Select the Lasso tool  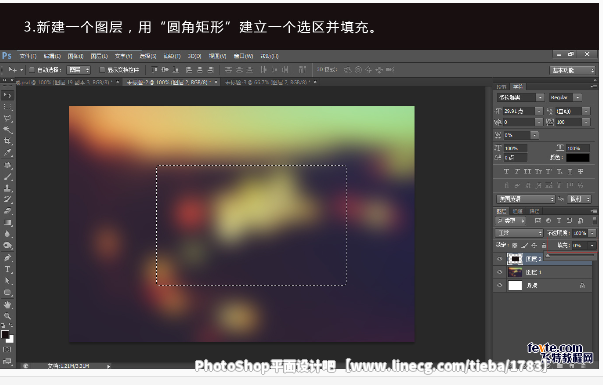coord(7,118)
